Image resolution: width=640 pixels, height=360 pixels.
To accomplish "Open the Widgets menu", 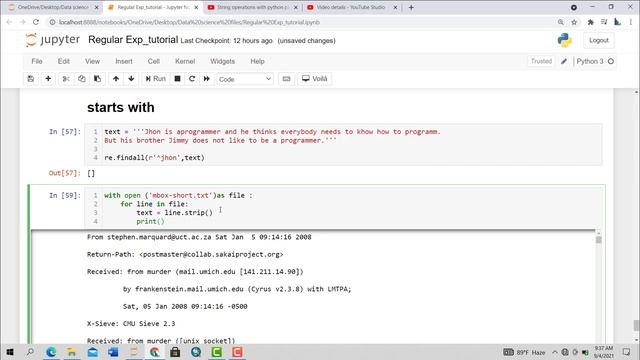I will (x=222, y=61).
